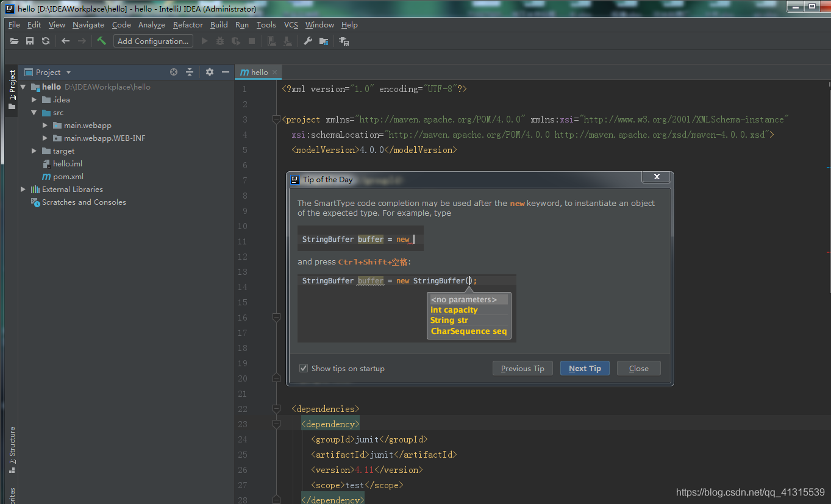Expand External Libraries
This screenshot has height=504, width=831.
(23, 190)
